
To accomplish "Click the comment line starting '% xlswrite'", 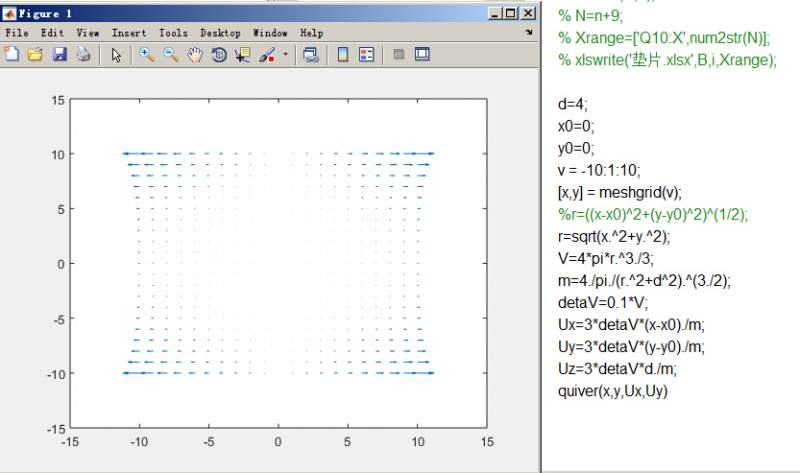I will [x=667, y=60].
